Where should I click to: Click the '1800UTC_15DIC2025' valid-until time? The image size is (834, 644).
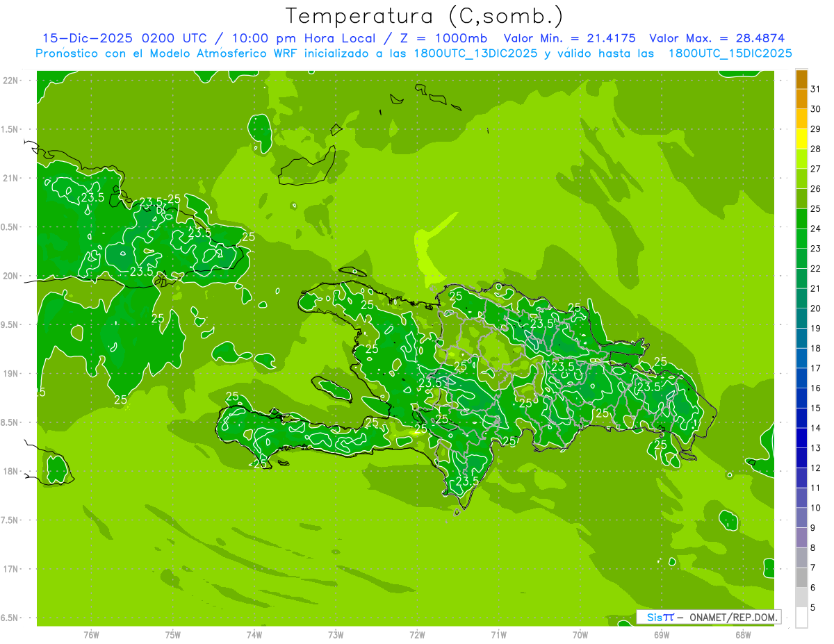point(730,53)
